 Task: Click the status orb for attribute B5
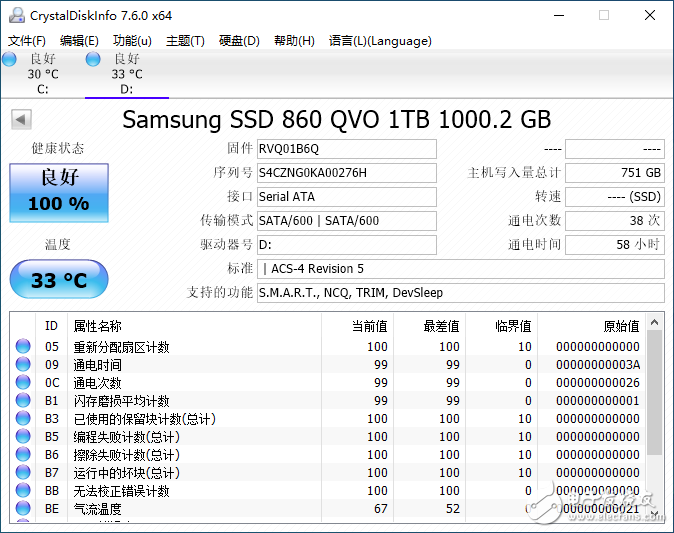coord(23,437)
